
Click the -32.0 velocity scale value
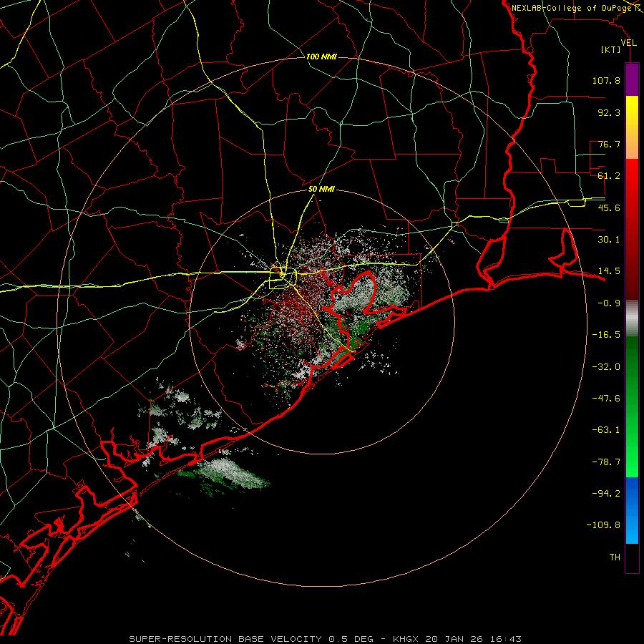pyautogui.click(x=606, y=367)
